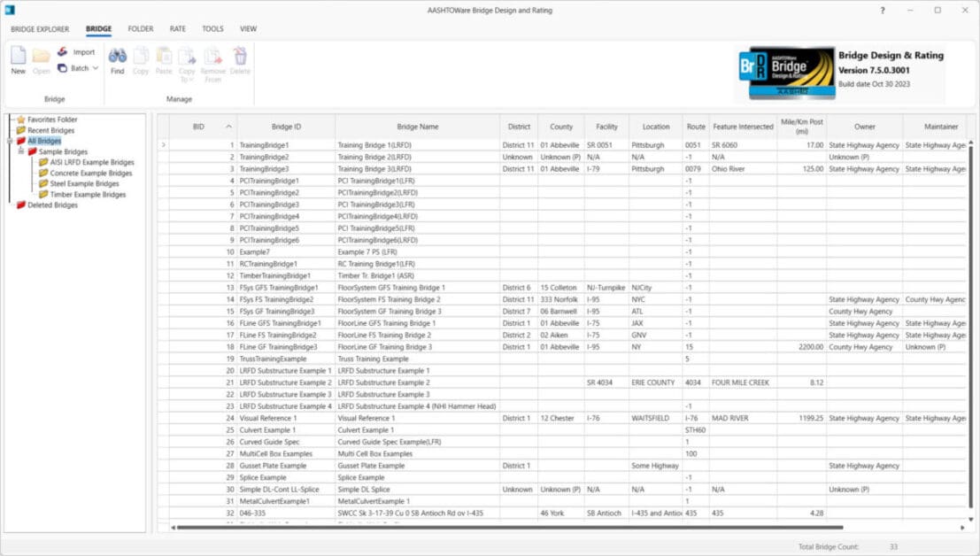
Task: Sort by the Bridge ID column header
Action: click(286, 127)
